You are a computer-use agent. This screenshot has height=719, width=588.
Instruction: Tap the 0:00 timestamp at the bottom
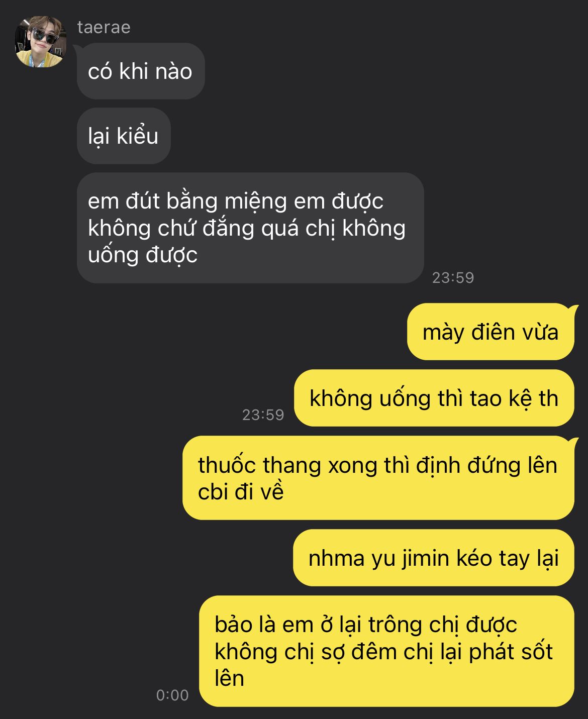[x=172, y=695]
